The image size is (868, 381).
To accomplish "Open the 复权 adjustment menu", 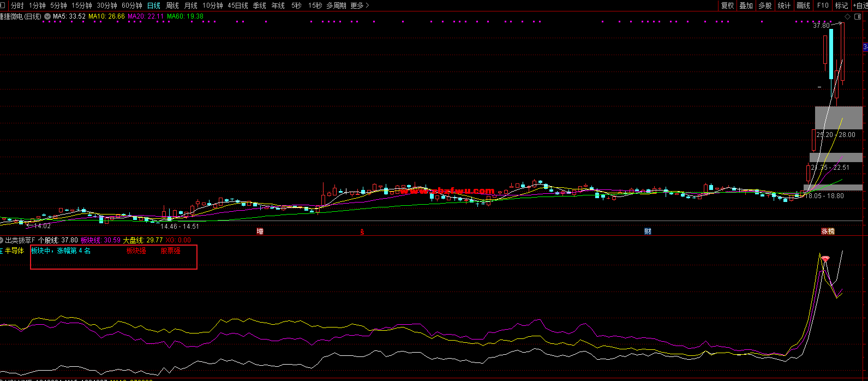I will click(x=727, y=5).
